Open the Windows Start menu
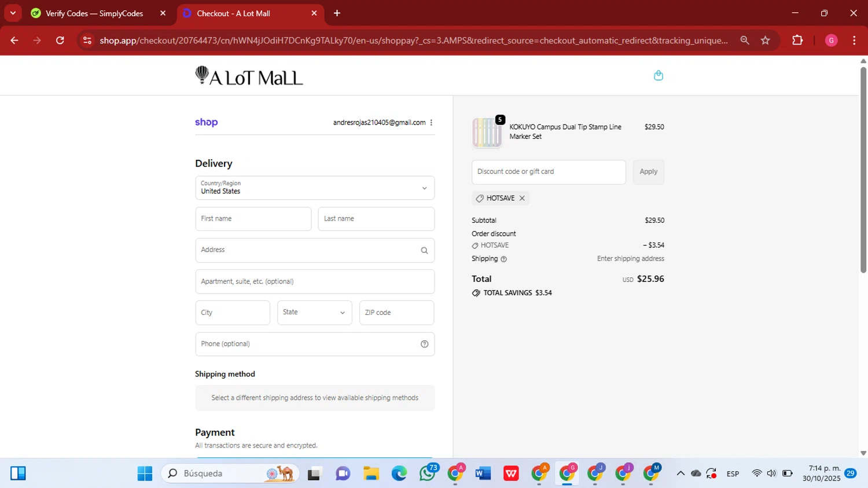Image resolution: width=868 pixels, height=488 pixels. (145, 474)
